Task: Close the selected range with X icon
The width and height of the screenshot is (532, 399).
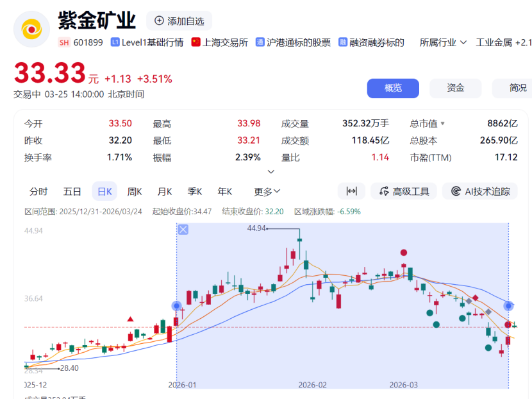Action: coord(183,230)
